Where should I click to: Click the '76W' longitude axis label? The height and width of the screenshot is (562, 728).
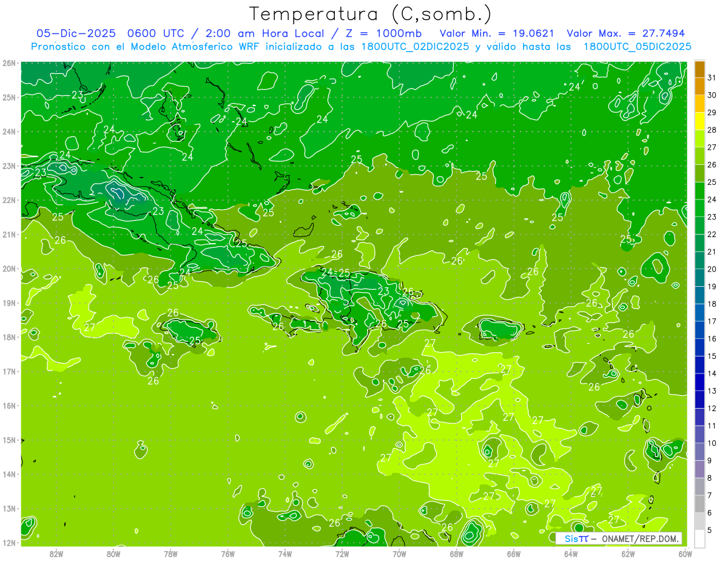(x=228, y=554)
